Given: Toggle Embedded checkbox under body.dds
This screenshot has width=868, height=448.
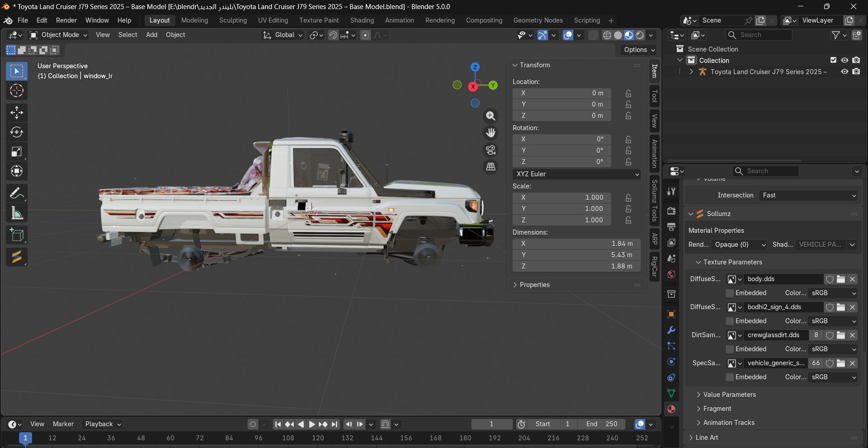Looking at the screenshot, I should tap(730, 293).
